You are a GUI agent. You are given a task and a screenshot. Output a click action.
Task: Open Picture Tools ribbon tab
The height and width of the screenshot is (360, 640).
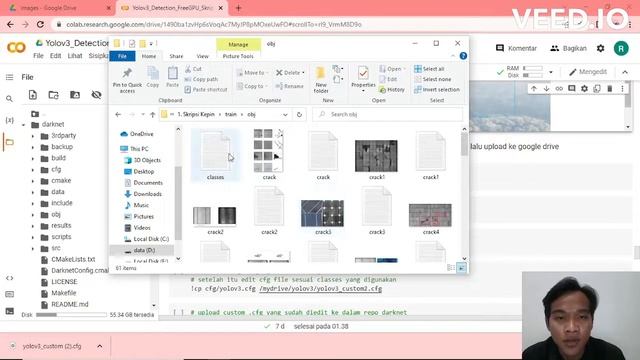point(238,56)
